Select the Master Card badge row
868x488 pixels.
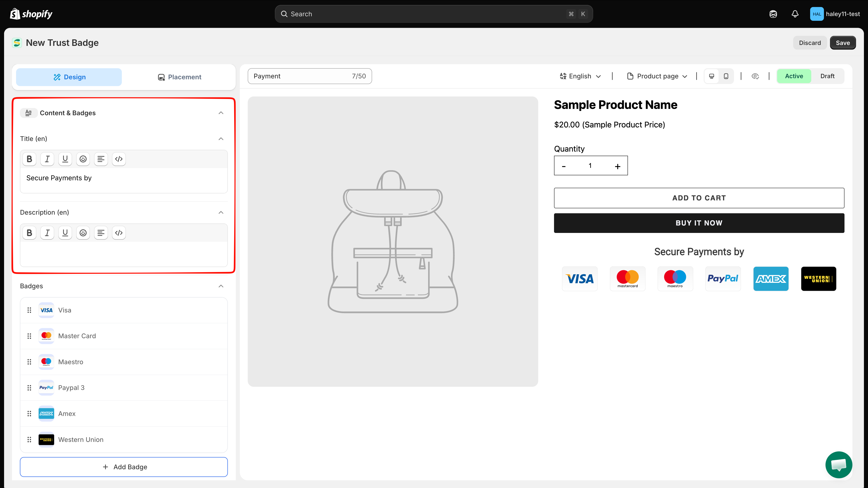[124, 336]
